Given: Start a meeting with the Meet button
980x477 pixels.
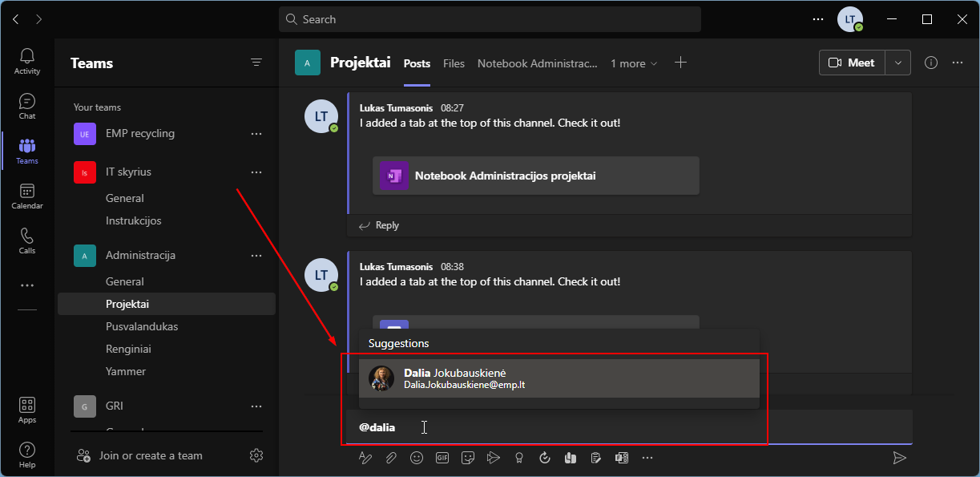Looking at the screenshot, I should [x=852, y=63].
